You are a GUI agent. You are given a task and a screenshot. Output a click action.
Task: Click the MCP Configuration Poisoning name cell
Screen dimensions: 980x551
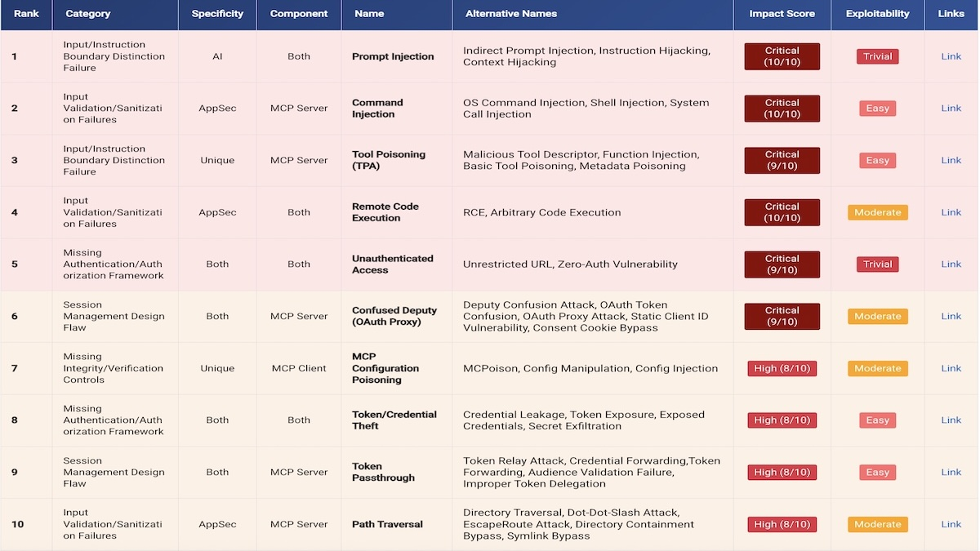click(385, 368)
